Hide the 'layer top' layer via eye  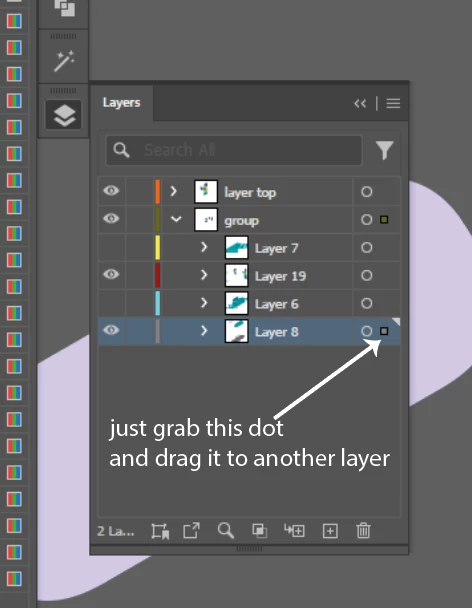(x=111, y=191)
